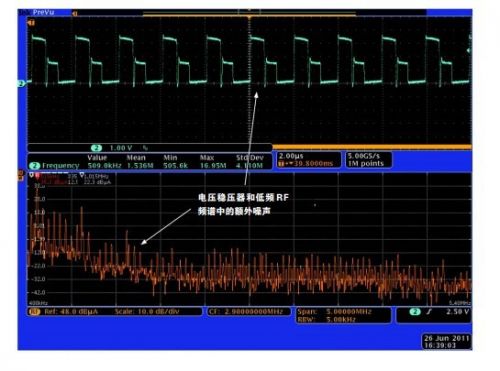Image resolution: width=500 pixels, height=371 pixels.
Task: Click the 26 Jun 2011 date and time box
Action: [447, 342]
